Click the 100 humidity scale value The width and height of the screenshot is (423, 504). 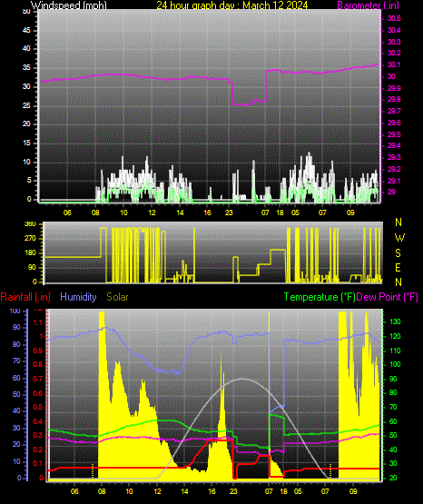click(15, 311)
